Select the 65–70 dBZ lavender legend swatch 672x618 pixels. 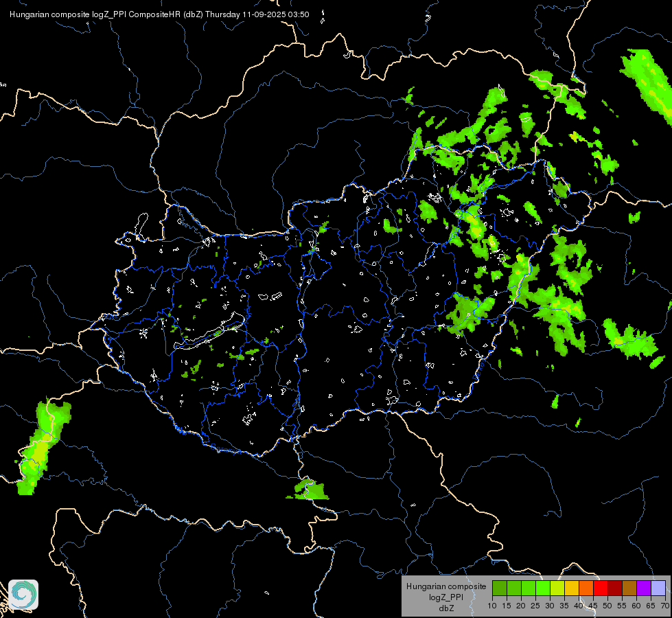tap(658, 588)
